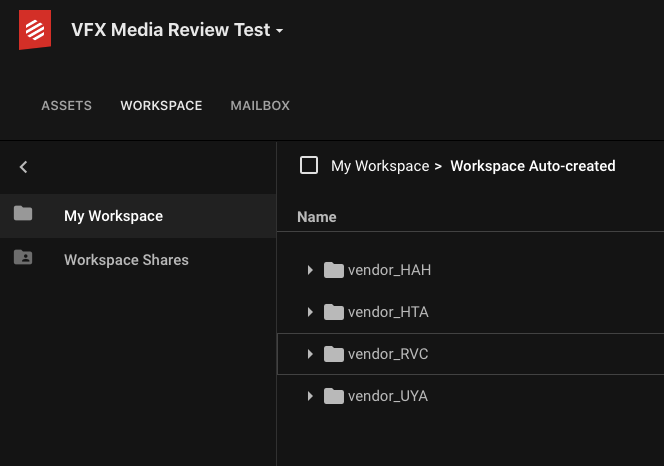Go to My Workspace breadcrumb link
The image size is (664, 466).
380,166
